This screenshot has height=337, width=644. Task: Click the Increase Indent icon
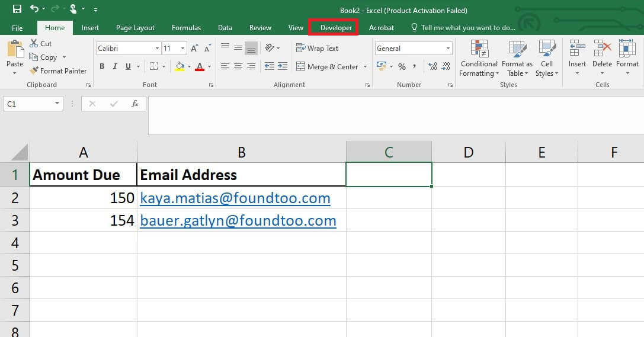(282, 67)
